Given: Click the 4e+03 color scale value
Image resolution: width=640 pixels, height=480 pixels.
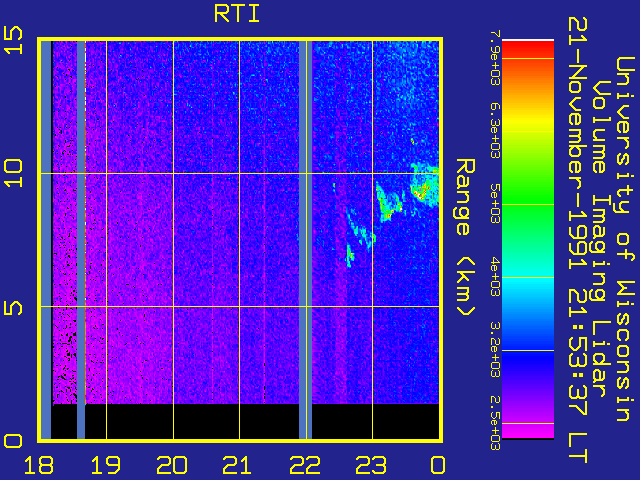Looking at the screenshot, I should coord(495,277).
